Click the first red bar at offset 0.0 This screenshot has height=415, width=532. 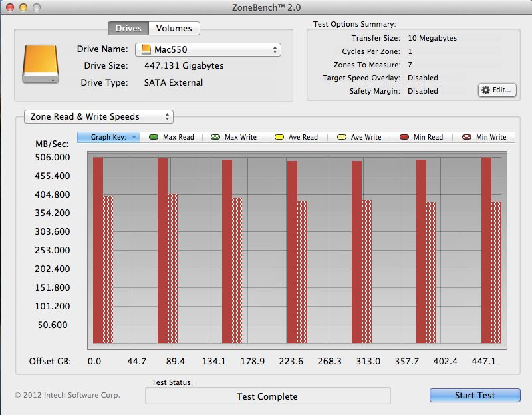pos(98,250)
